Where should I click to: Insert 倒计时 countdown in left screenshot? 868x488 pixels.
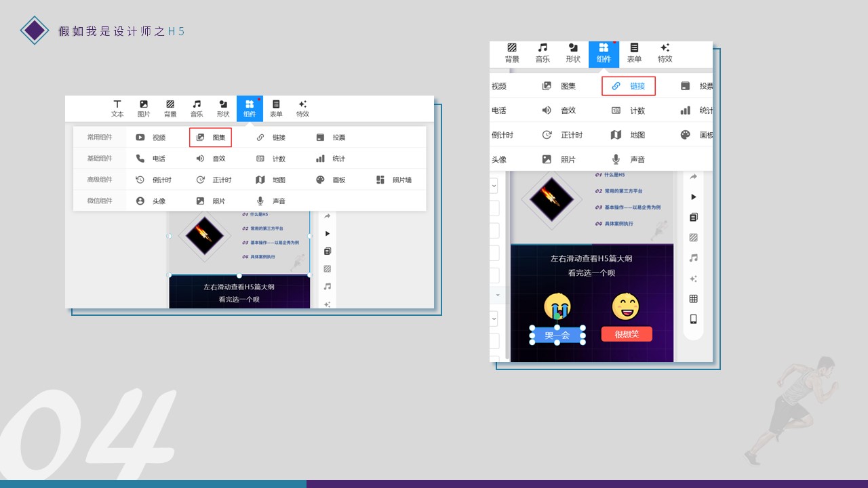pyautogui.click(x=153, y=180)
